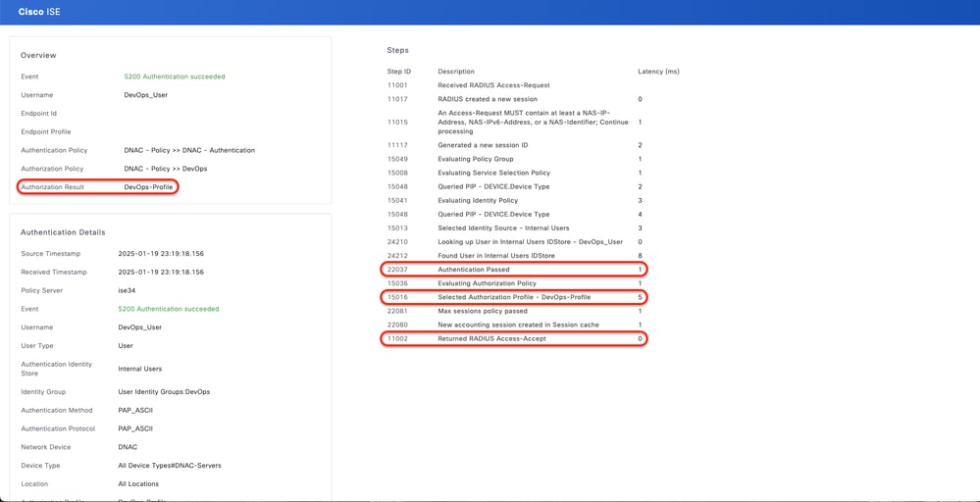Click step ID 11015 in the Steps table
The height and width of the screenshot is (502, 980).
click(x=397, y=123)
